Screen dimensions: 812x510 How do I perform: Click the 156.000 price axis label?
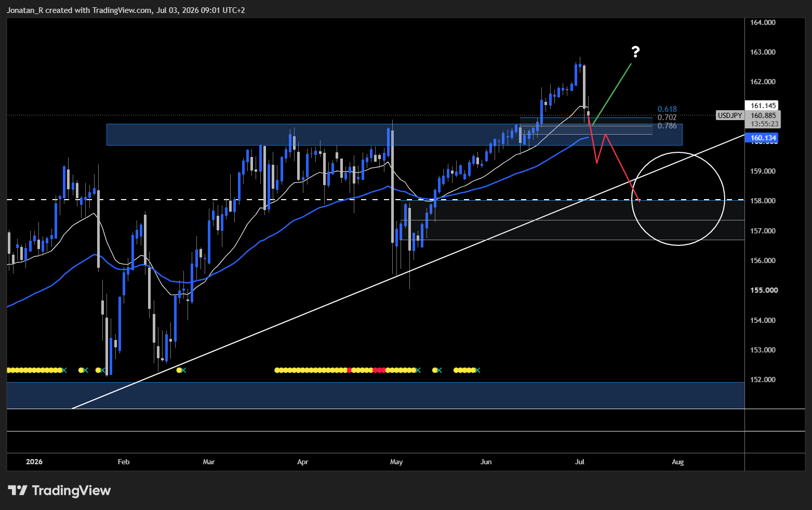[763, 260]
